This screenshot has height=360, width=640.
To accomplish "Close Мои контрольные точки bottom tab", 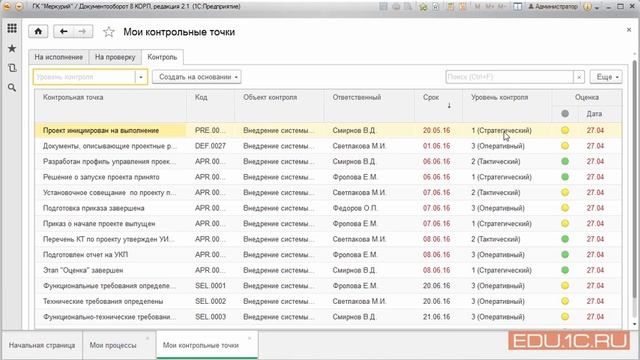I will (x=249, y=338).
